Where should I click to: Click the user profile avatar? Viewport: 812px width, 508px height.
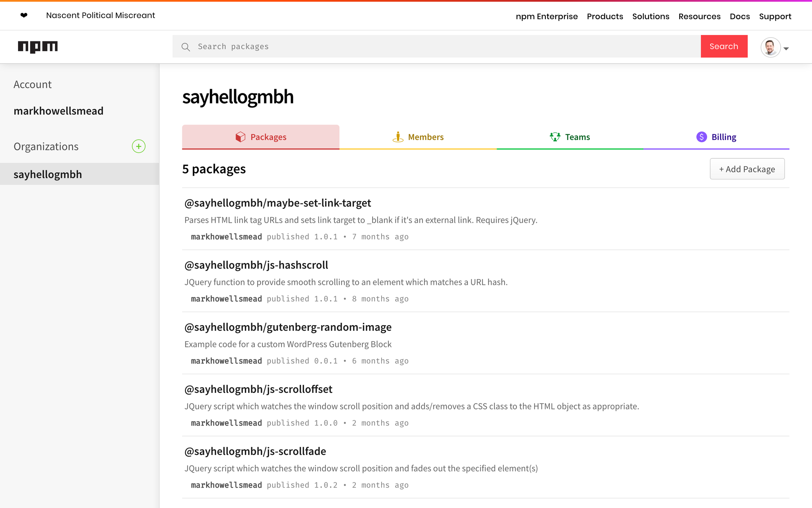click(770, 47)
